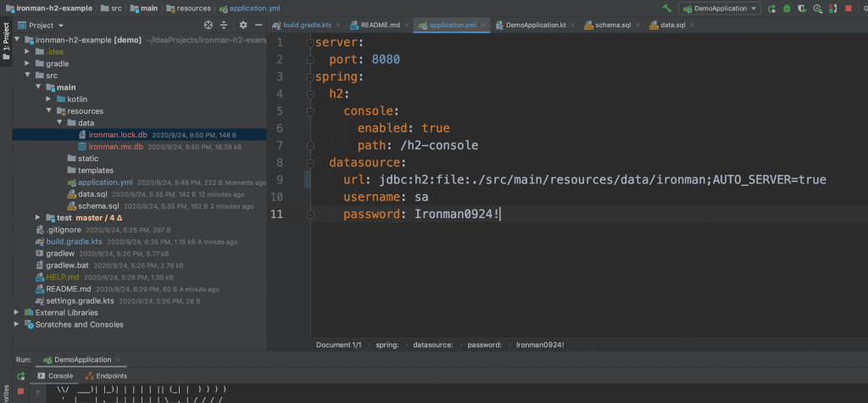Stop the running app from top toolbar

click(x=849, y=8)
